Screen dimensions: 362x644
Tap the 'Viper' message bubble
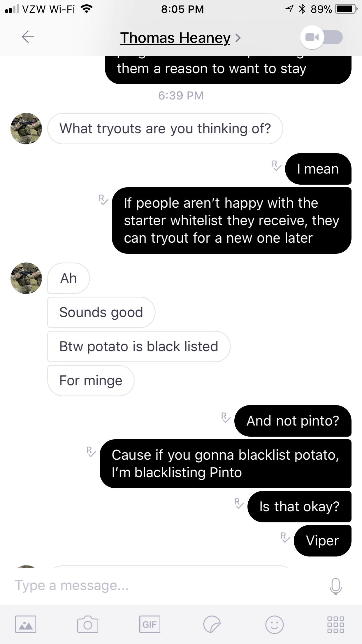tap(323, 541)
